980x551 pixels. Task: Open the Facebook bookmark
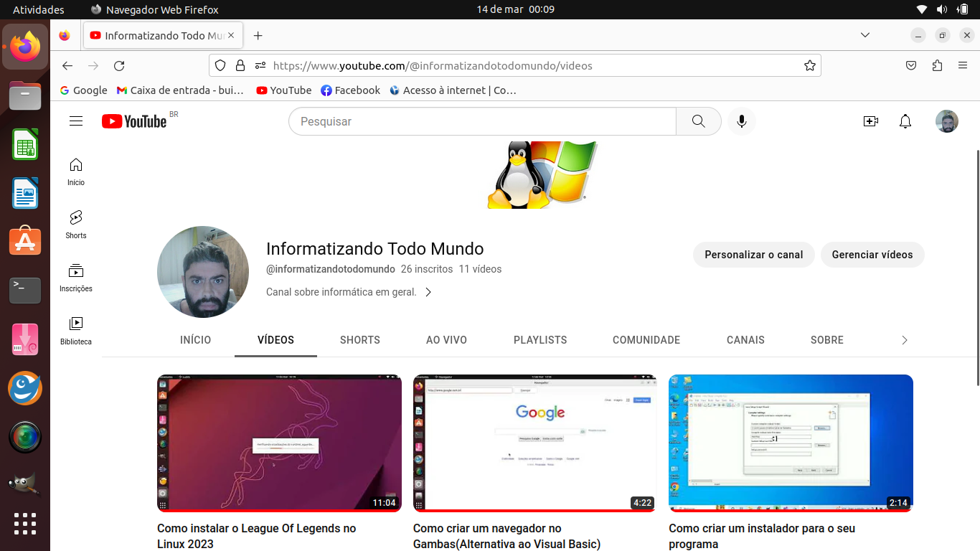coord(351,90)
